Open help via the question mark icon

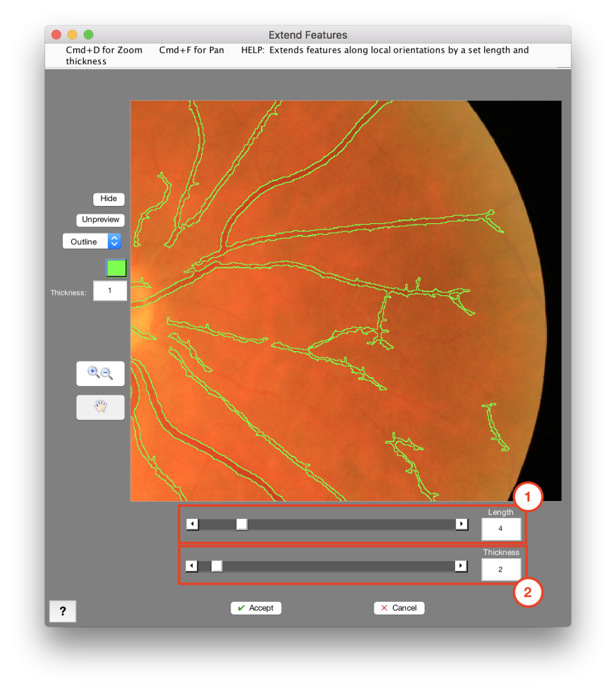click(62, 611)
